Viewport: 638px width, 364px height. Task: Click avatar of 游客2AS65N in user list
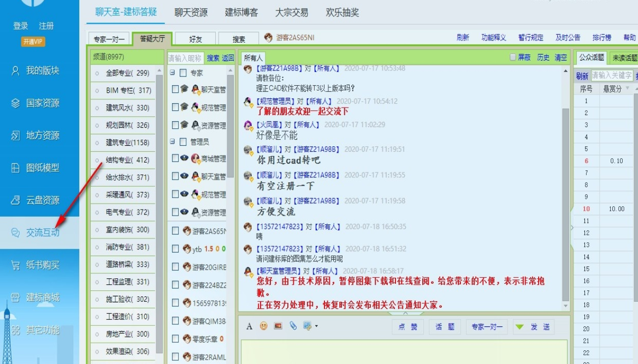click(x=187, y=231)
